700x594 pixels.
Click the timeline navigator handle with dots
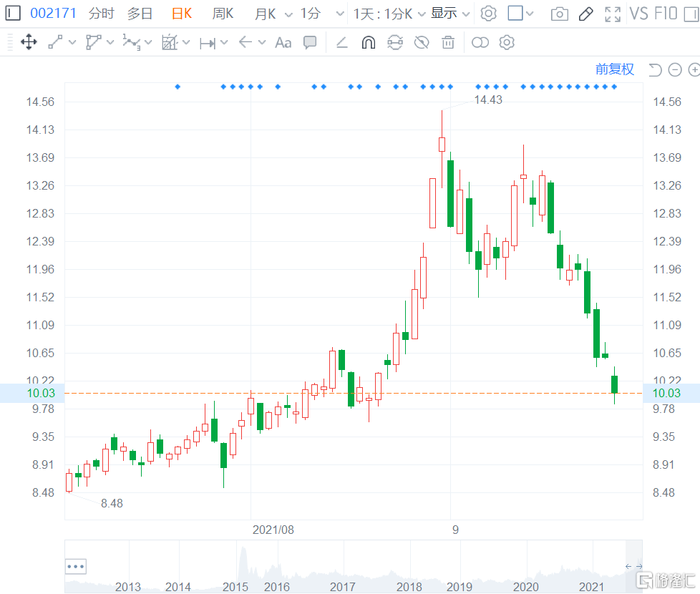coord(75,566)
